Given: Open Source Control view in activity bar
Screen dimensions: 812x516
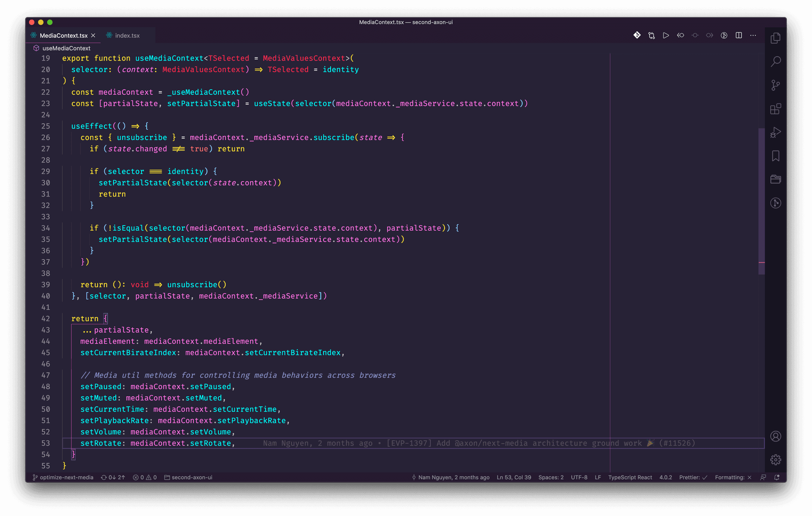Looking at the screenshot, I should [776, 85].
